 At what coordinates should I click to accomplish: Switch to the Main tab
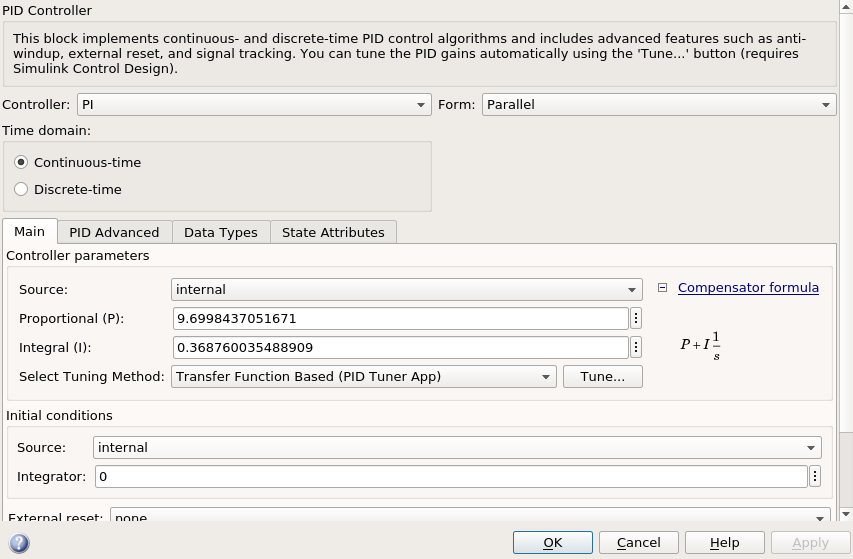29,232
